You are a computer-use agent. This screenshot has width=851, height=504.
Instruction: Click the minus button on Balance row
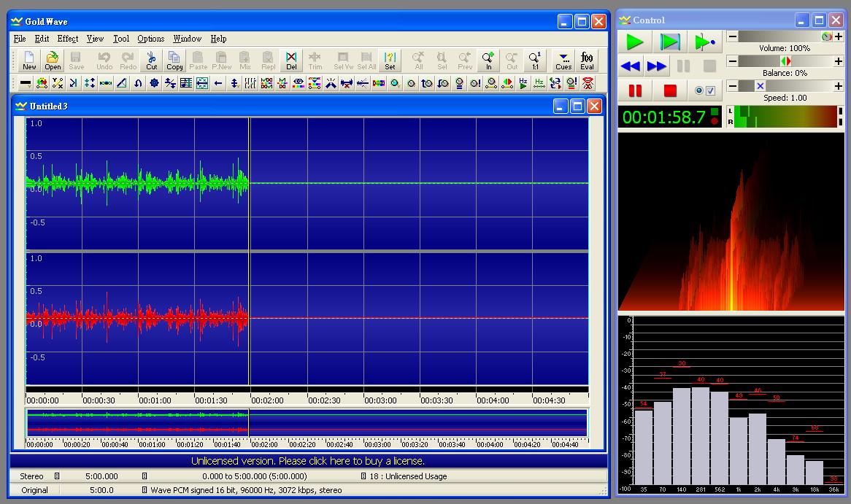tap(733, 61)
